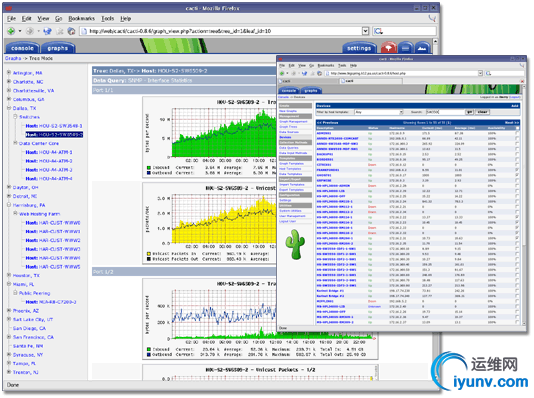Switch to the red tree view mode icon
Screen dimensions: 534x398
389,48
